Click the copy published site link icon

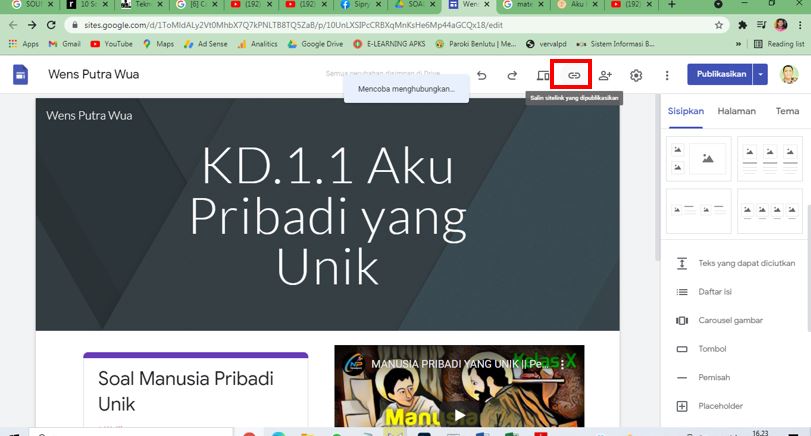click(x=574, y=75)
